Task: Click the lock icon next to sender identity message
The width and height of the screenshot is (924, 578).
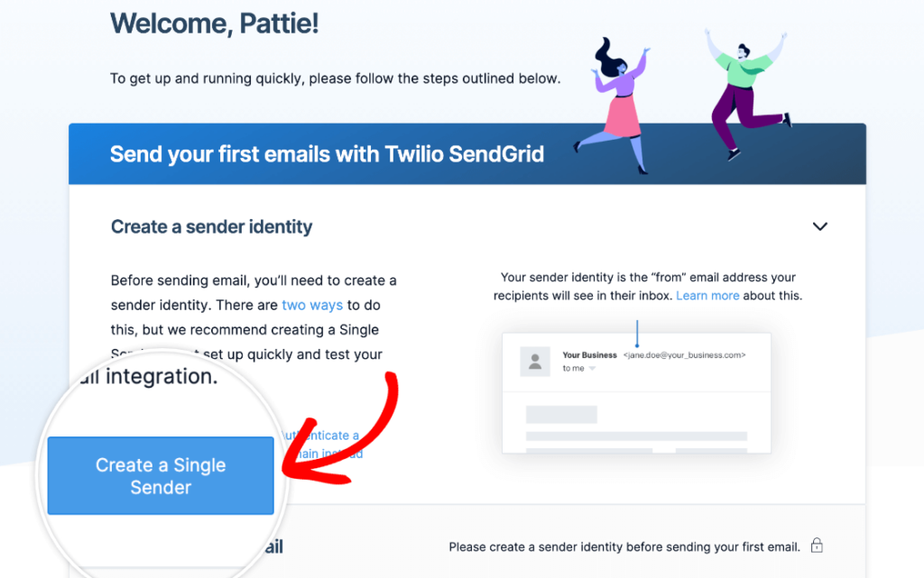Action: (x=817, y=545)
